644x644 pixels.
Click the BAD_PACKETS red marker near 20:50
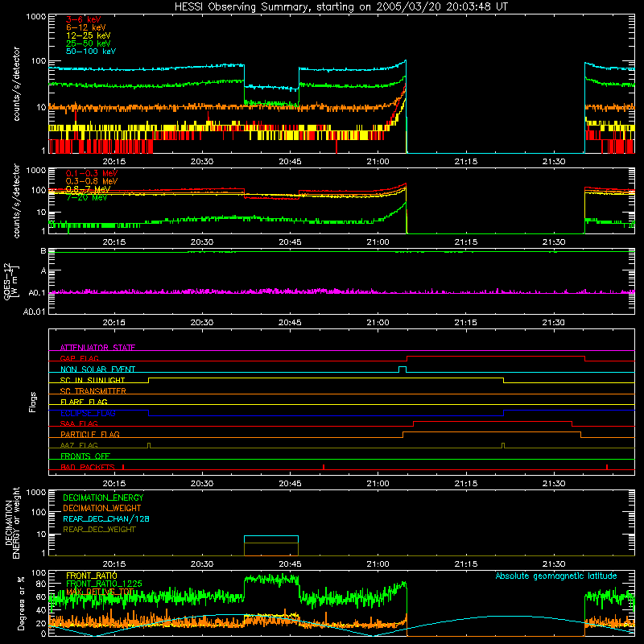coord(324,467)
